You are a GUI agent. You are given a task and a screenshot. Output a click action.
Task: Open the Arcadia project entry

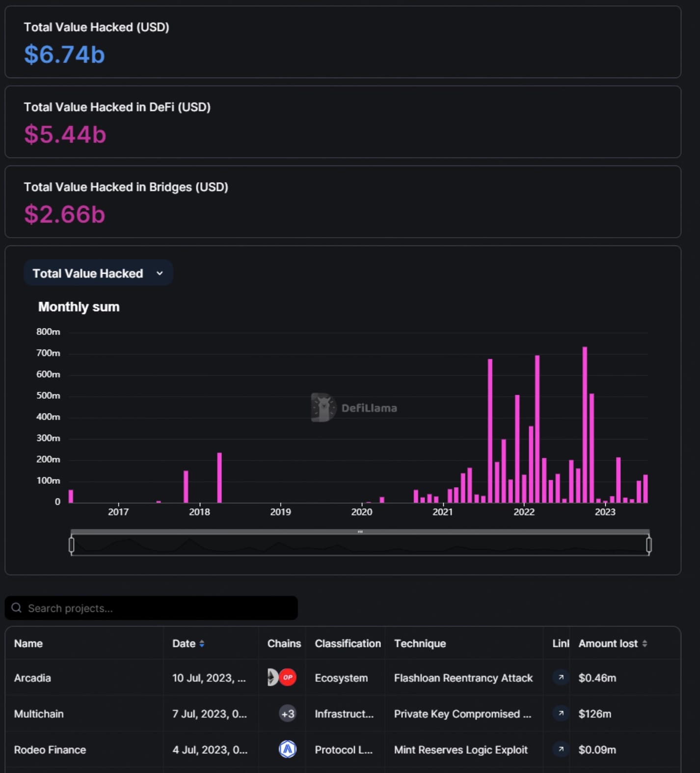(32, 678)
